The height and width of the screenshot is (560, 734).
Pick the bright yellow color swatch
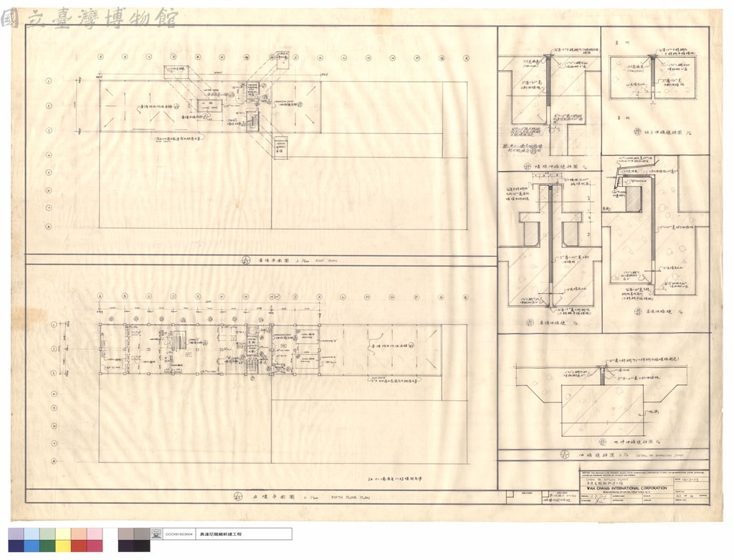coord(63,546)
